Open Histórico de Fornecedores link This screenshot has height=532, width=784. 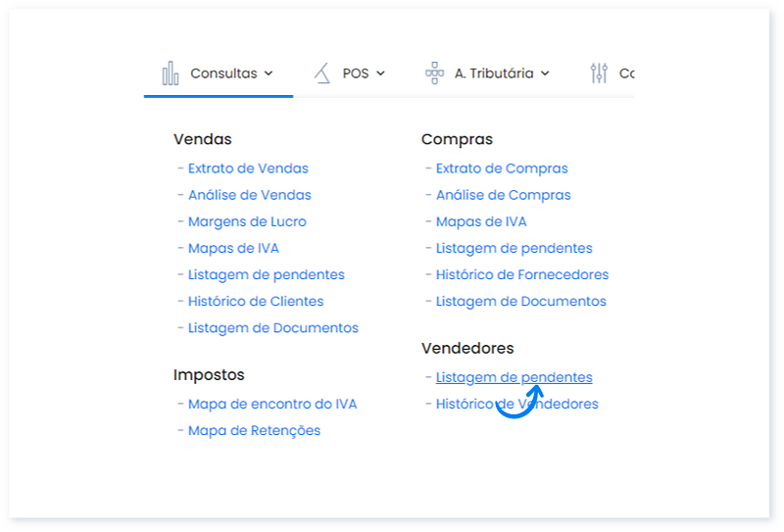tap(521, 275)
